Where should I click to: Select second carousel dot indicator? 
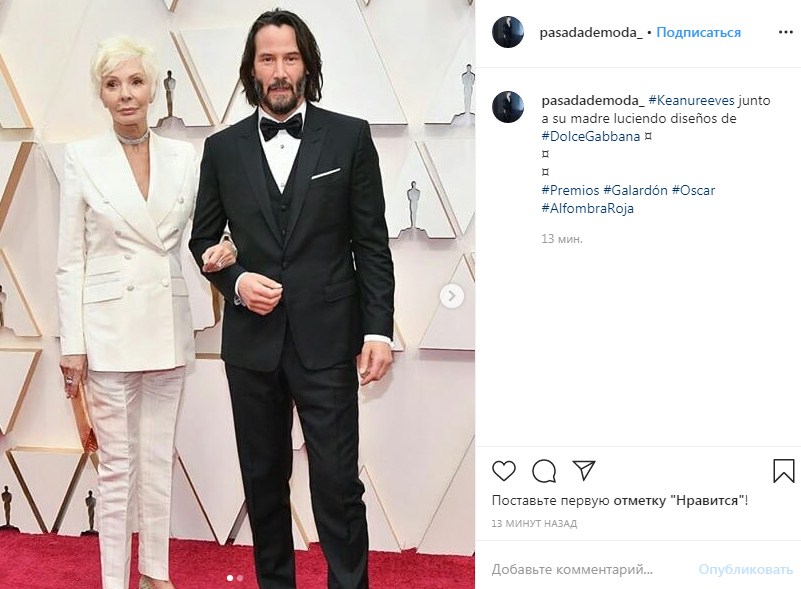tap(240, 578)
